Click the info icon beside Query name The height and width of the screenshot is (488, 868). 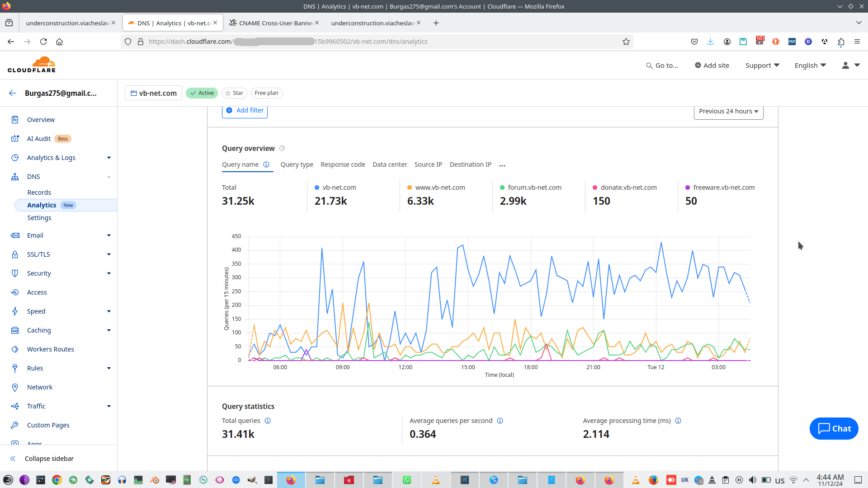(x=266, y=164)
